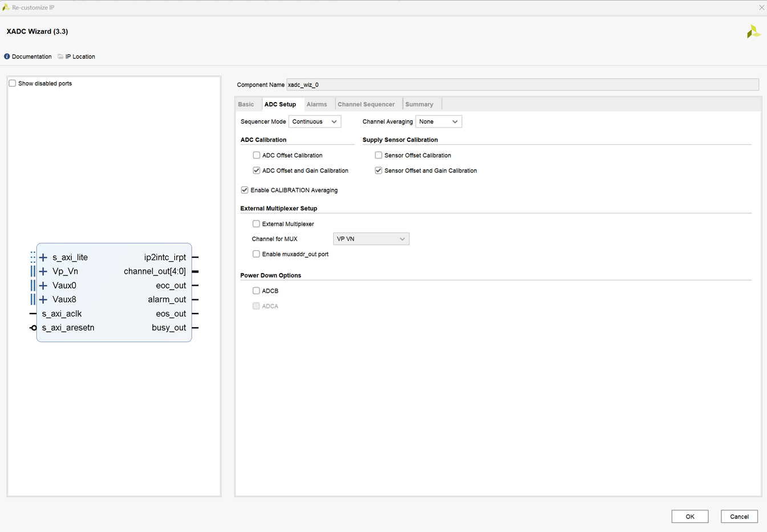Screen dimensions: 767x532
Task: Open the Channel for MUX dropdown
Action: click(371, 239)
